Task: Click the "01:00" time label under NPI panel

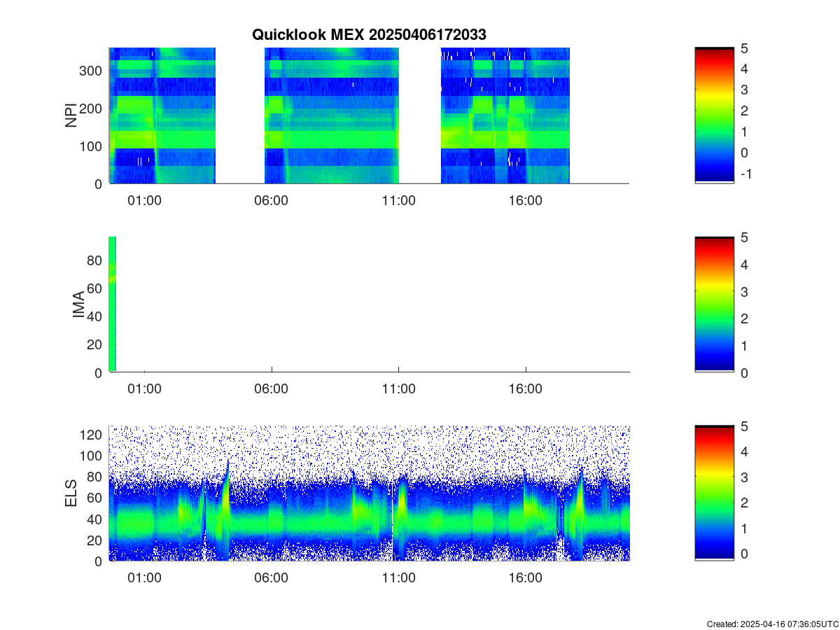Action: (145, 199)
